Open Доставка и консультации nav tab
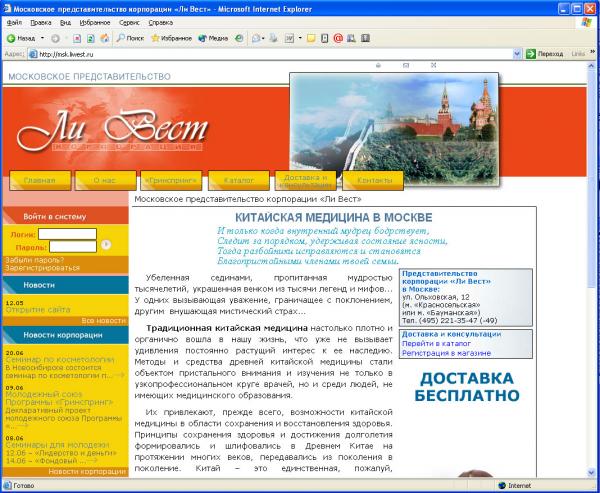 [305, 180]
